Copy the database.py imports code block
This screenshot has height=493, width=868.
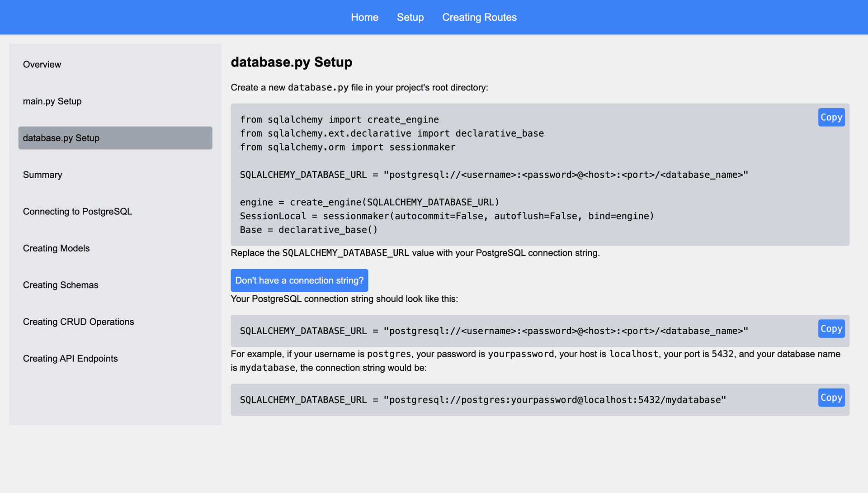(x=831, y=117)
